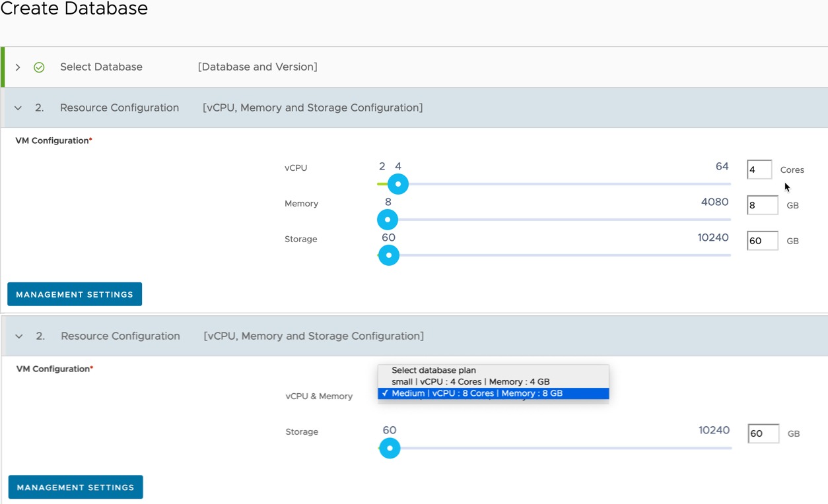Click the lower Storage maximum value 10240
828x504 pixels.
tap(714, 430)
